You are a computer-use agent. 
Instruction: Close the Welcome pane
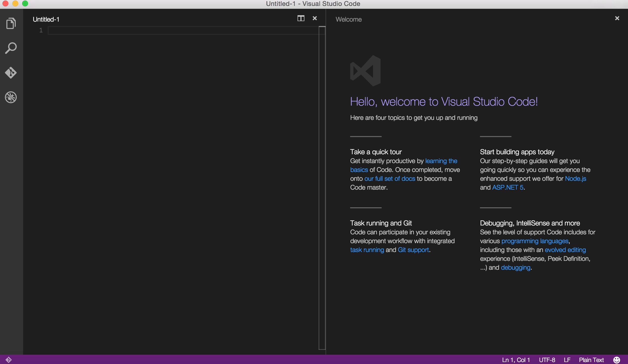click(617, 18)
